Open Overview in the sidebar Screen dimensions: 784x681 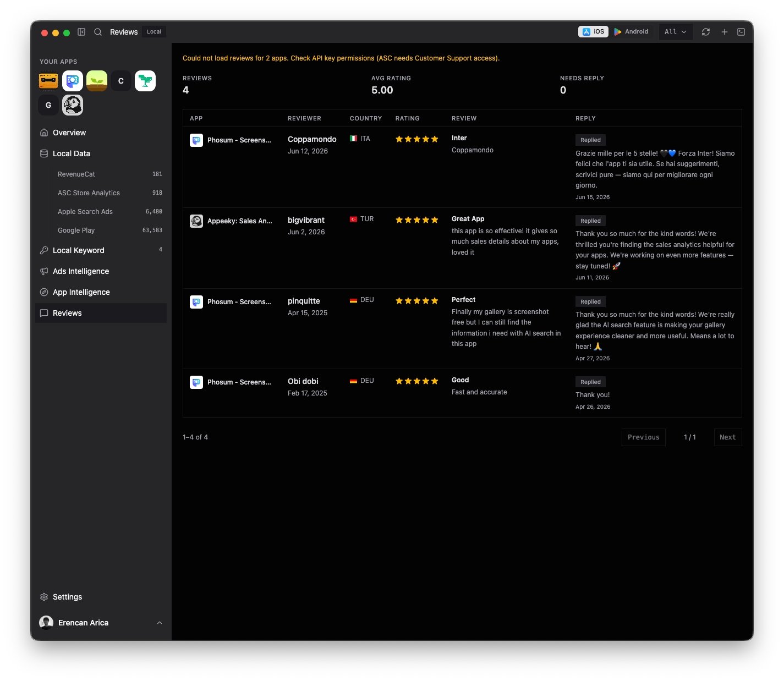coord(101,133)
